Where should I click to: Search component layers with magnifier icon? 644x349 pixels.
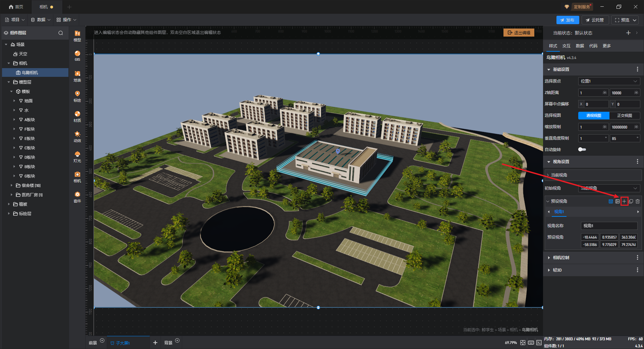[x=61, y=33]
